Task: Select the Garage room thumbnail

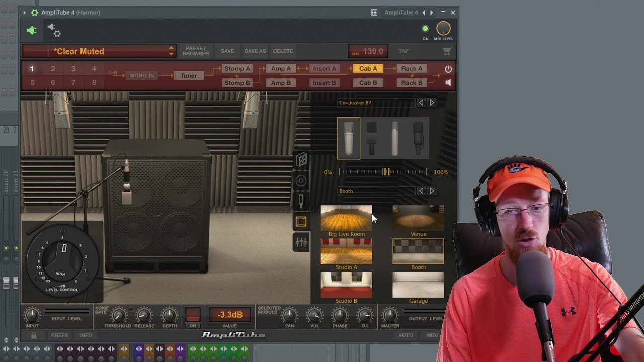Action: click(x=418, y=285)
